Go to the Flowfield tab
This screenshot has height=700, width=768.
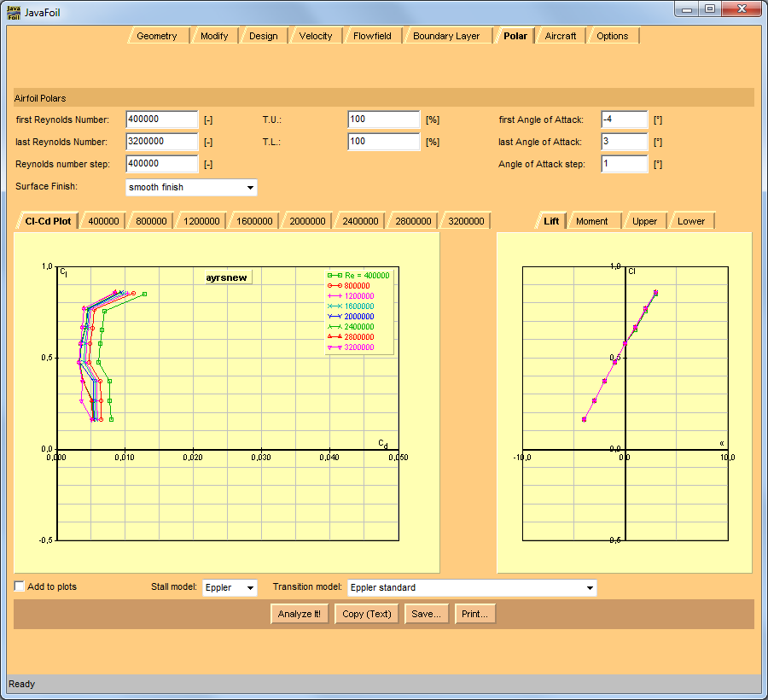[372, 36]
